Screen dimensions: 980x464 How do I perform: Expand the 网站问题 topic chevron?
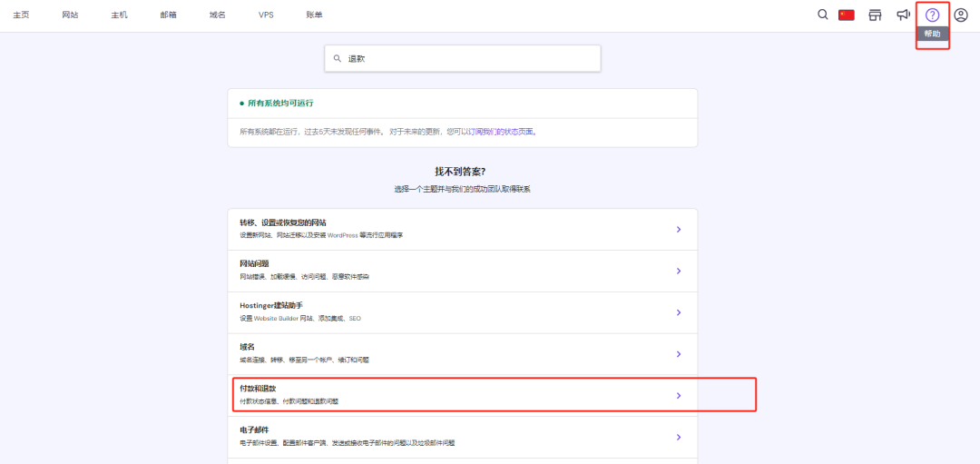click(678, 271)
